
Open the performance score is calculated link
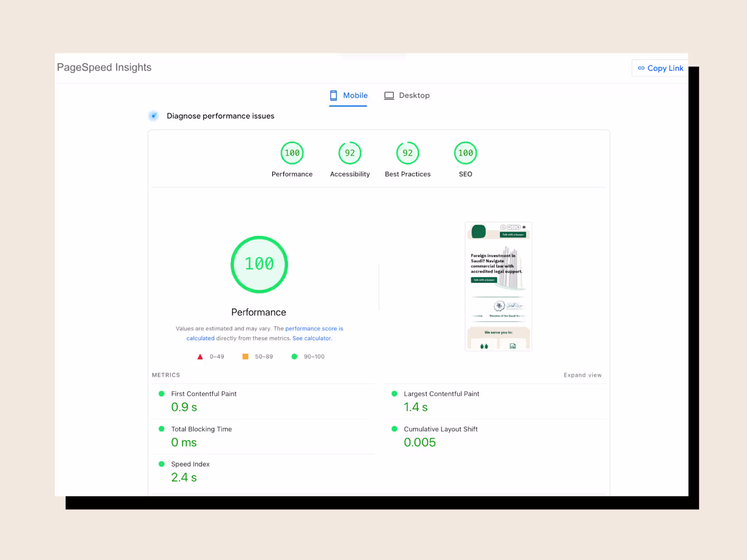tap(264, 334)
